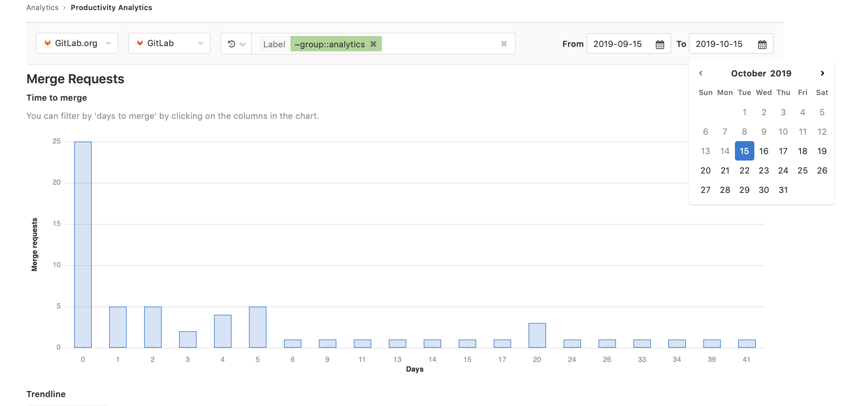Open the GitLab.org group selector dropdown

[108, 43]
